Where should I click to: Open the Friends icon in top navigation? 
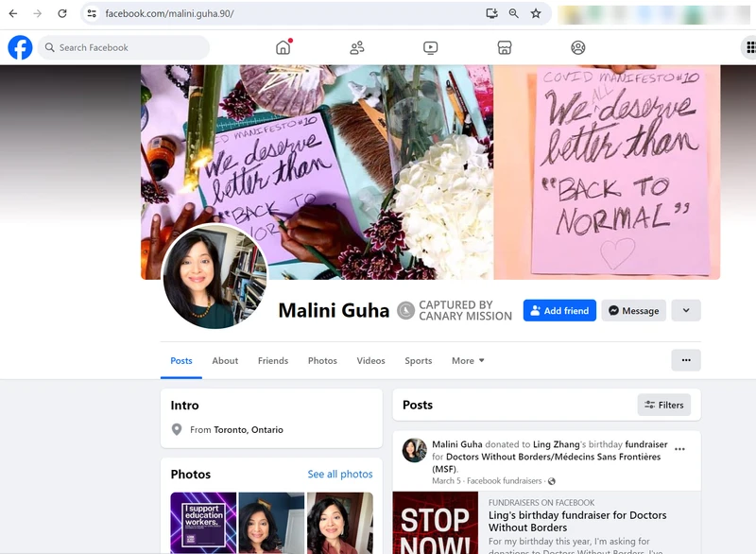coord(357,47)
